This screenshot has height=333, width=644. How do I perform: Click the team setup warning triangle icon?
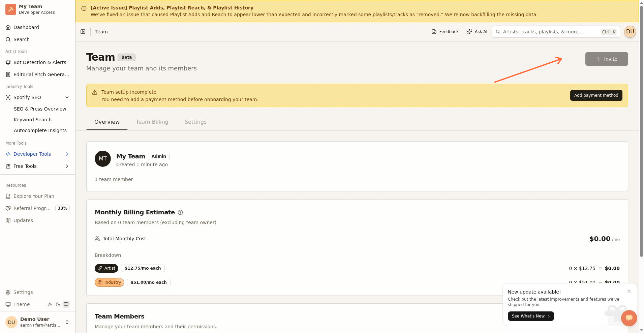coord(95,92)
